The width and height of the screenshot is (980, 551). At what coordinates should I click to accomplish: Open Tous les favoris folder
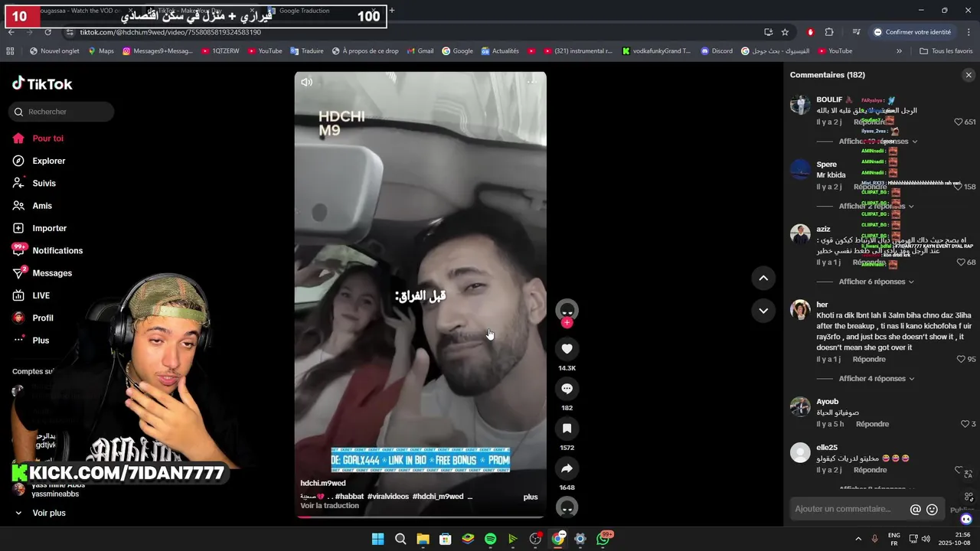click(946, 51)
